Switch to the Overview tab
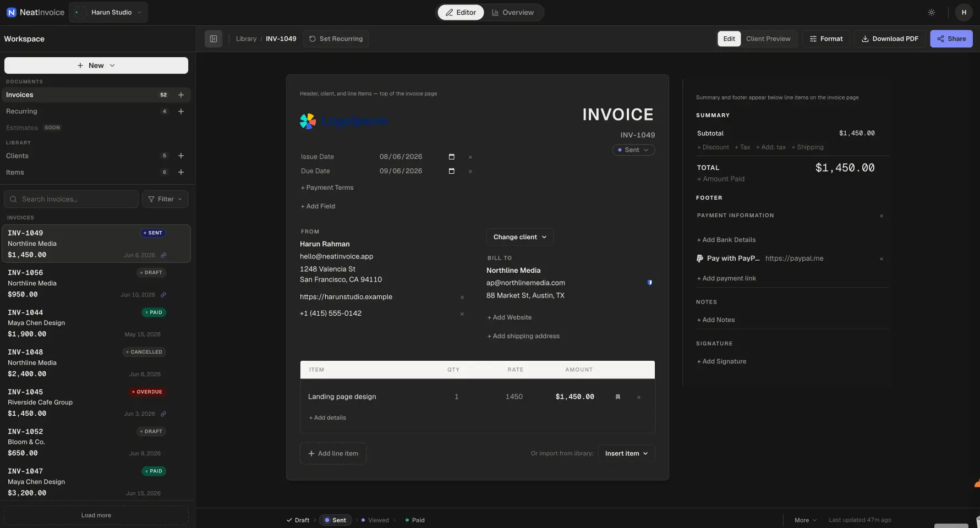This screenshot has width=980, height=528. (513, 12)
